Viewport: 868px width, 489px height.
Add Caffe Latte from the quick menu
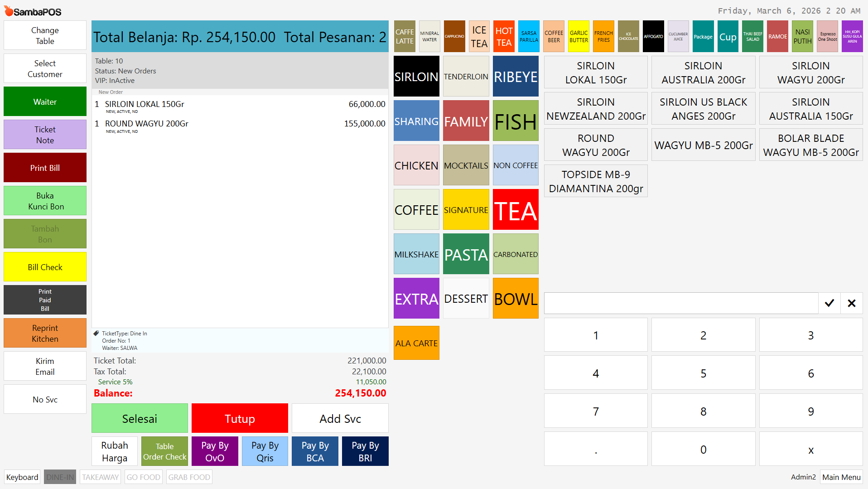point(404,37)
